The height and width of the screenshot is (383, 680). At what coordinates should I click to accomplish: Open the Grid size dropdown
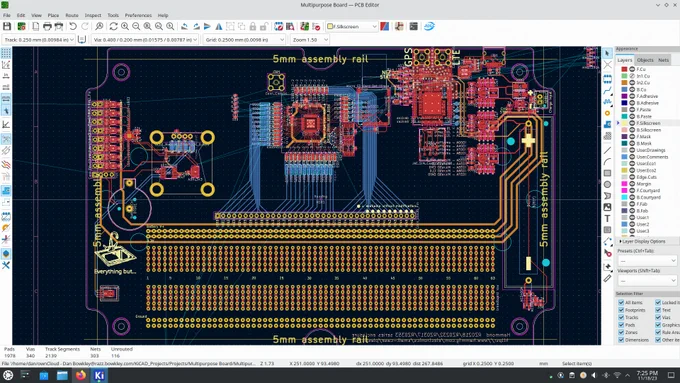[245, 39]
